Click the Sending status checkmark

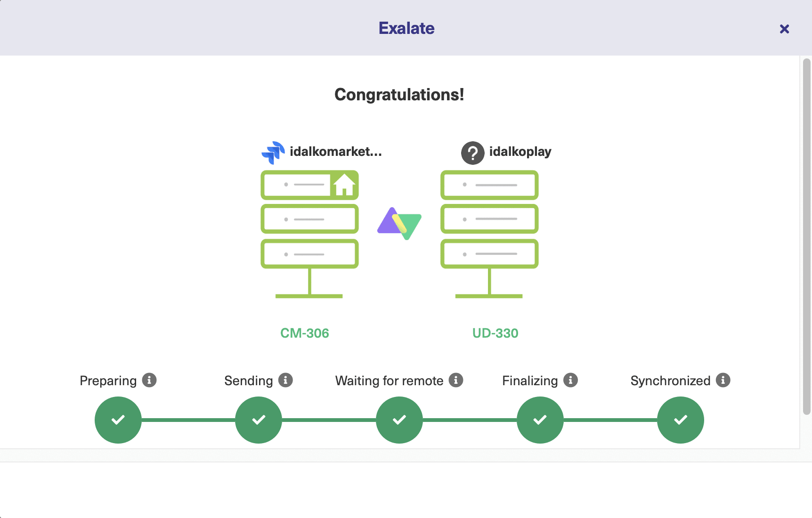258,420
